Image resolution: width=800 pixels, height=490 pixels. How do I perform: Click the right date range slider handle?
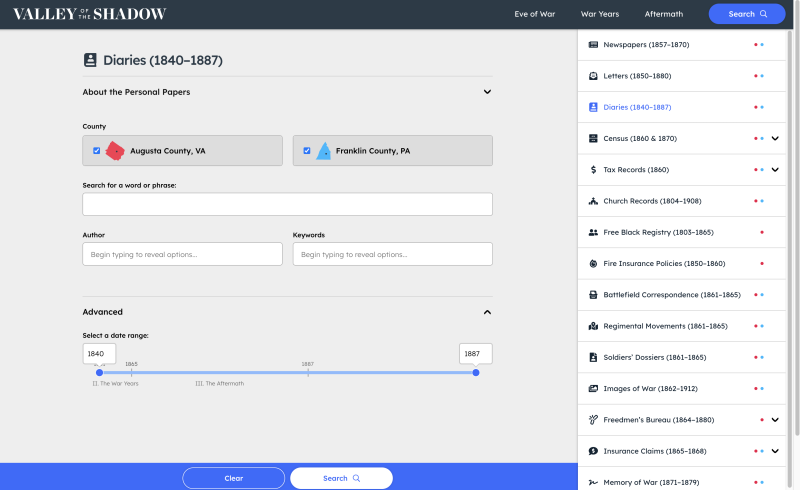click(476, 373)
